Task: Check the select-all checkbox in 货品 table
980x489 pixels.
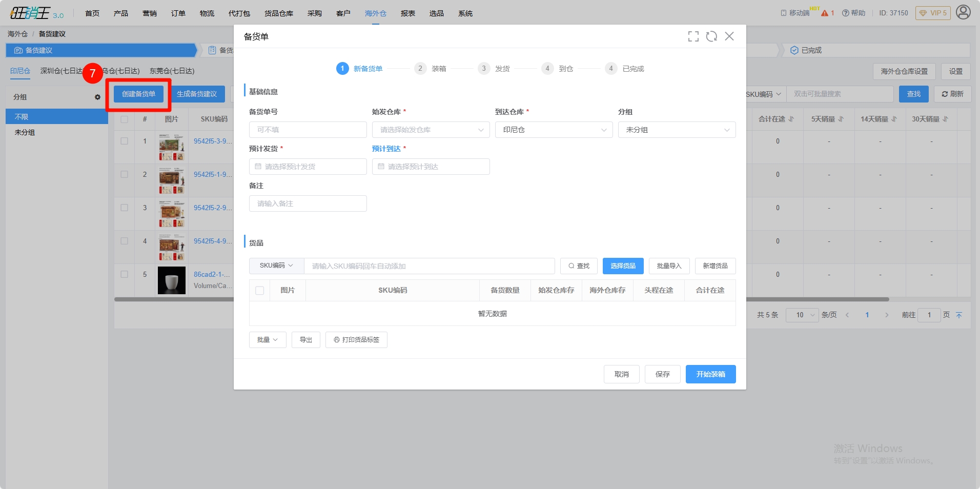Action: click(x=260, y=291)
